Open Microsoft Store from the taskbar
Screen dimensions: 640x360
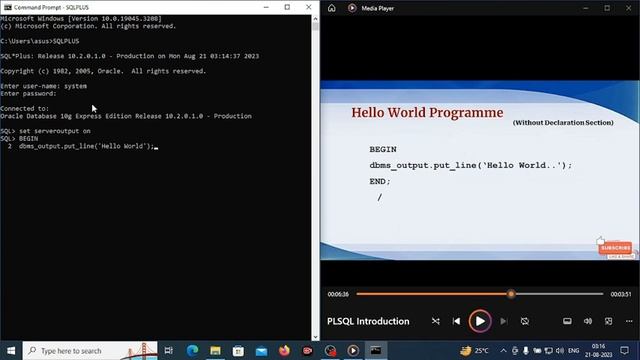[x=238, y=351]
